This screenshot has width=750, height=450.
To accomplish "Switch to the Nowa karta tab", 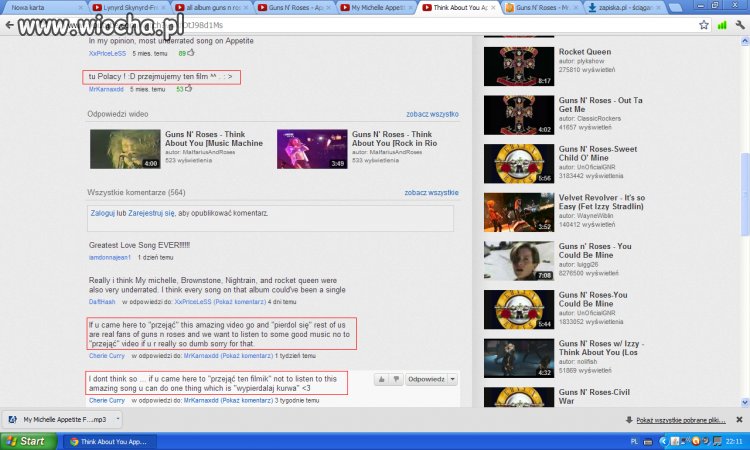I will click(x=43, y=8).
